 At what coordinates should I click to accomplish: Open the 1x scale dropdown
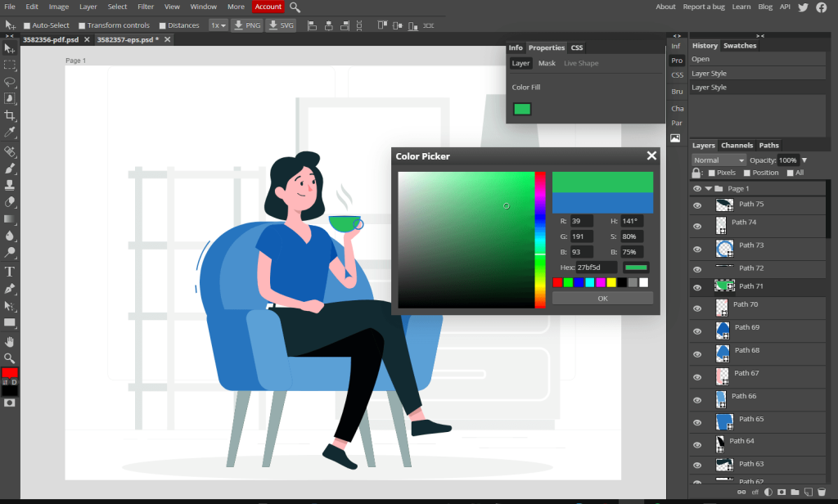click(218, 25)
